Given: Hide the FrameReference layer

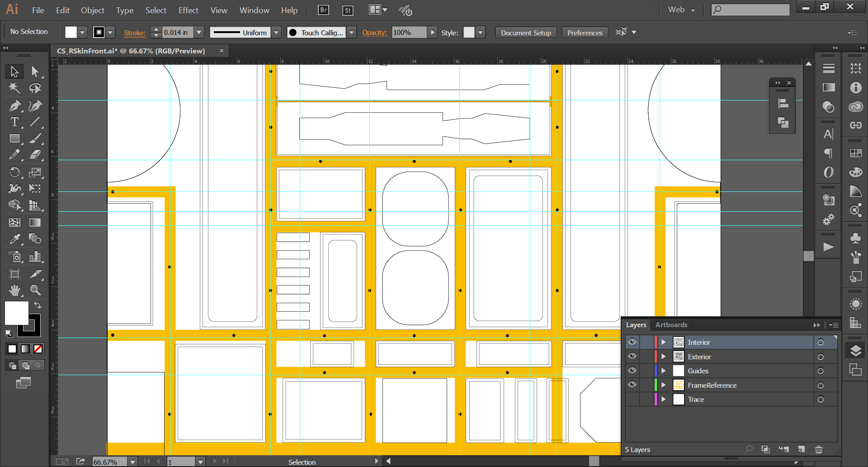Looking at the screenshot, I should tap(632, 385).
